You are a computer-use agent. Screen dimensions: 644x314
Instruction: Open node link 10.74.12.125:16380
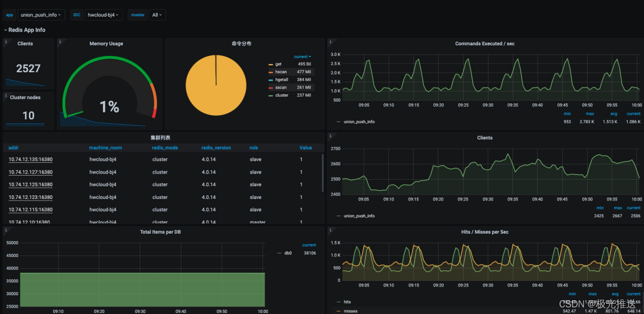[x=30, y=185]
